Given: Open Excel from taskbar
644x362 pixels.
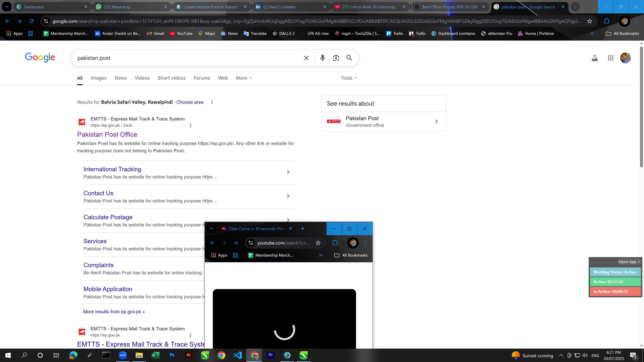Looking at the screenshot, I should pyautogui.click(x=155, y=355).
